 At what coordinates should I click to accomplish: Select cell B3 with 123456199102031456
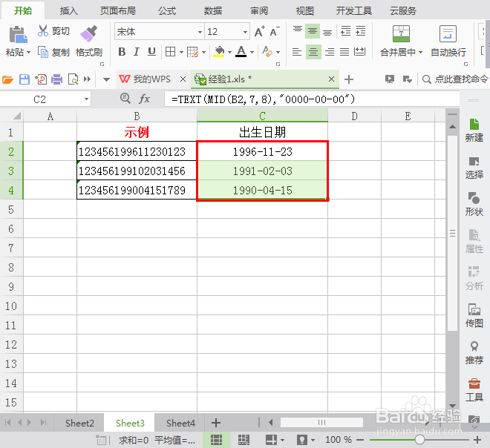137,171
